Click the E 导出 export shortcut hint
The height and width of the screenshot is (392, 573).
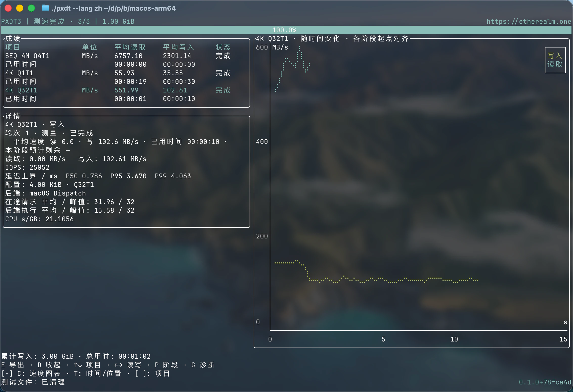pyautogui.click(x=13, y=365)
